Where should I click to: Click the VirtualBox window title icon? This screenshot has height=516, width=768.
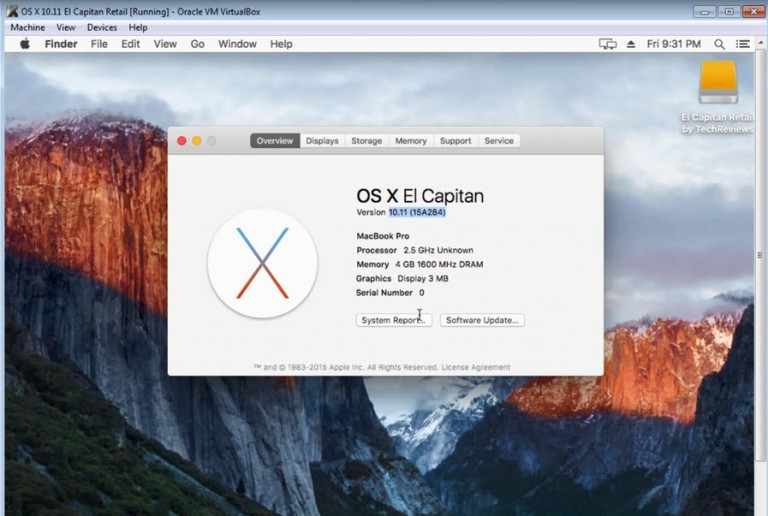12,11
